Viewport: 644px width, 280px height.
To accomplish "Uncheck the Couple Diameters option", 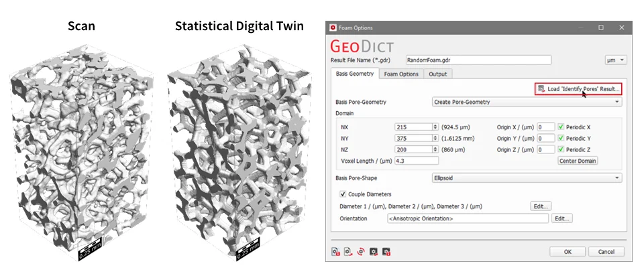I will click(x=344, y=195).
